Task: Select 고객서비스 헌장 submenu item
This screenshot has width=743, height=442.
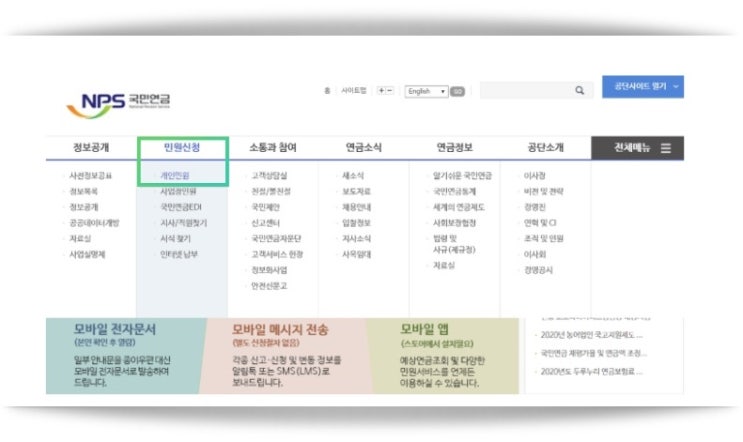Action: tap(277, 254)
